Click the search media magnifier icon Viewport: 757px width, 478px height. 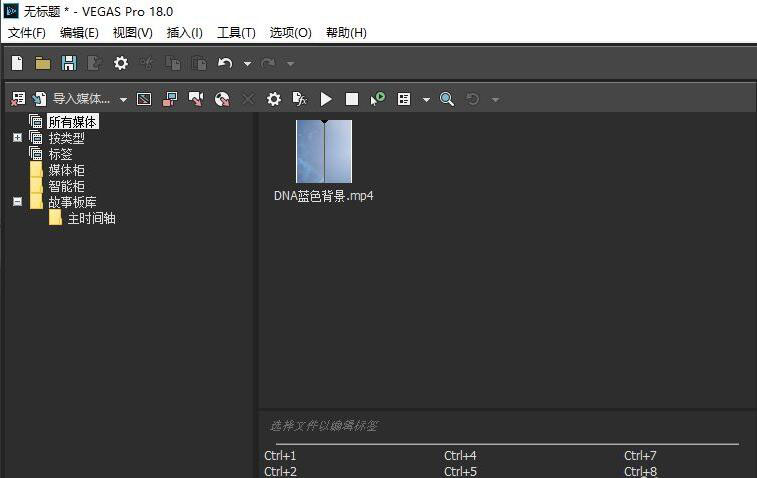point(447,99)
